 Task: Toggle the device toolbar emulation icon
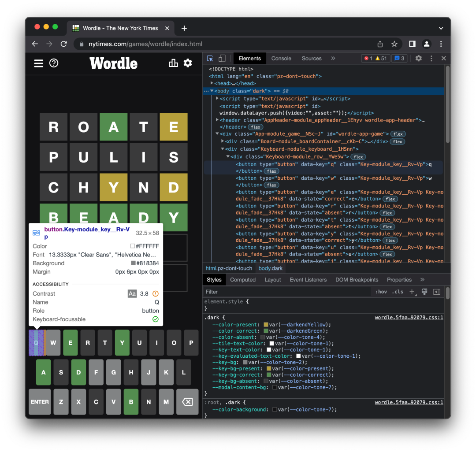[222, 58]
